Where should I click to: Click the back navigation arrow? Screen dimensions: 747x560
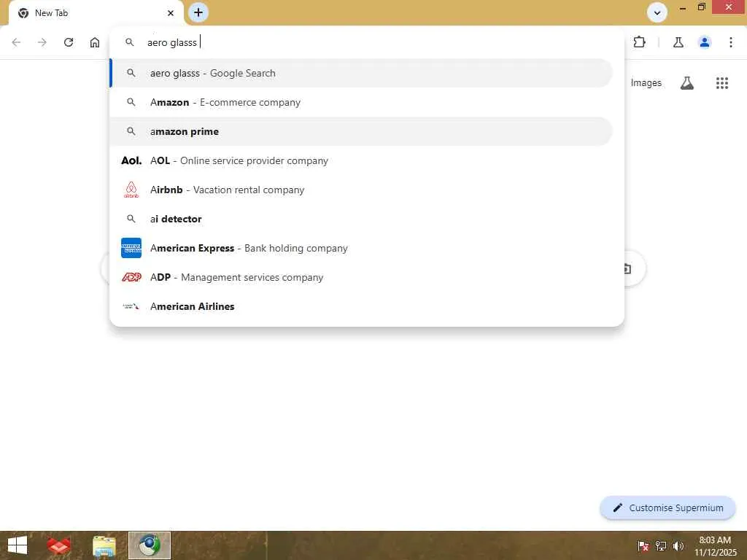16,42
